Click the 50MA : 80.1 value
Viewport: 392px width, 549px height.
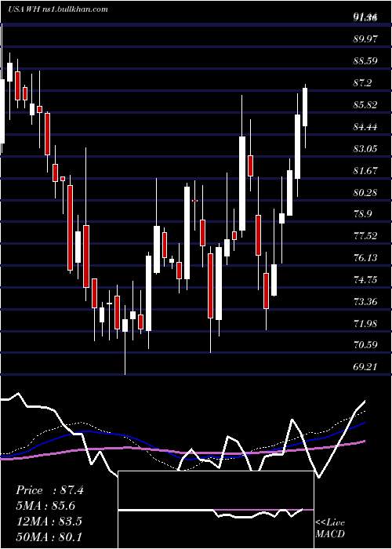click(x=49, y=536)
